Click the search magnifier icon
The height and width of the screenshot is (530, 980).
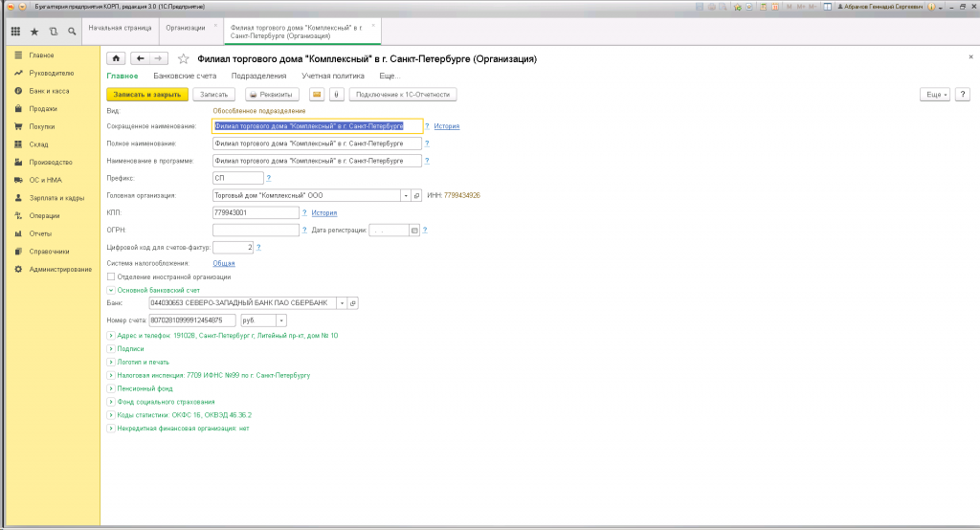coord(72,32)
